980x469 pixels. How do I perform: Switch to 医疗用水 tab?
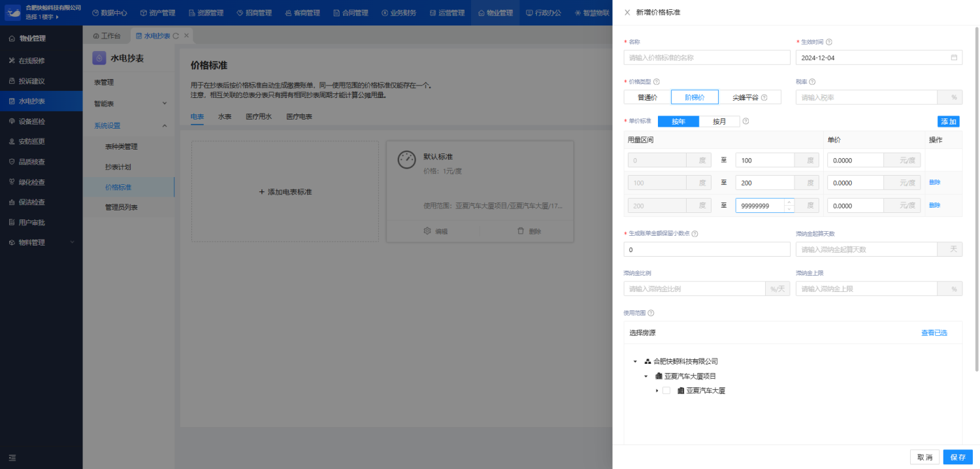coord(259,117)
